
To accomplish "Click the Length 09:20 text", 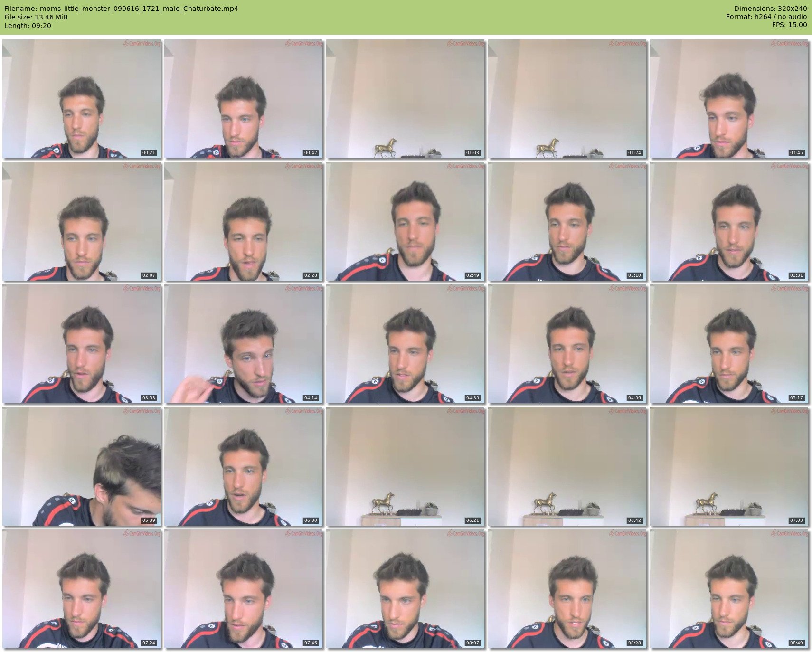I will (28, 26).
